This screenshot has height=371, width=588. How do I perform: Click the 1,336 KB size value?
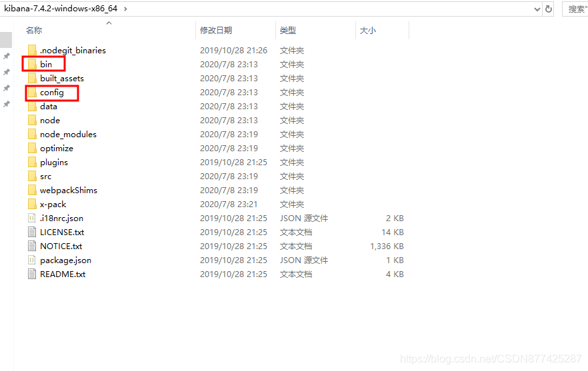pyautogui.click(x=387, y=246)
